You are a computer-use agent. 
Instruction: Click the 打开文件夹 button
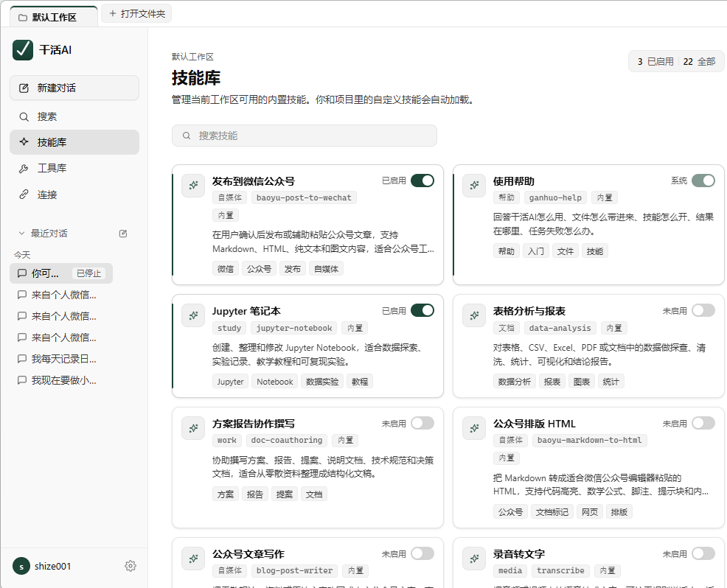tap(136, 14)
